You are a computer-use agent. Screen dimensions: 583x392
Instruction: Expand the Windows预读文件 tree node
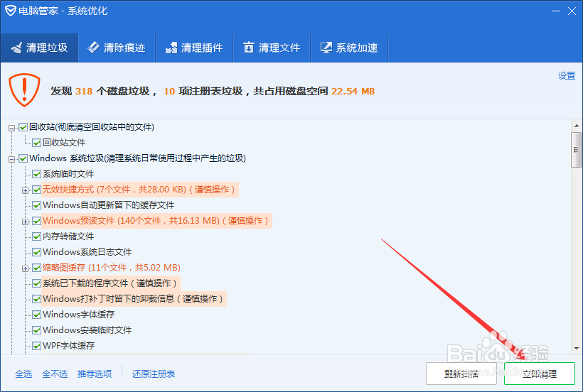pos(26,222)
